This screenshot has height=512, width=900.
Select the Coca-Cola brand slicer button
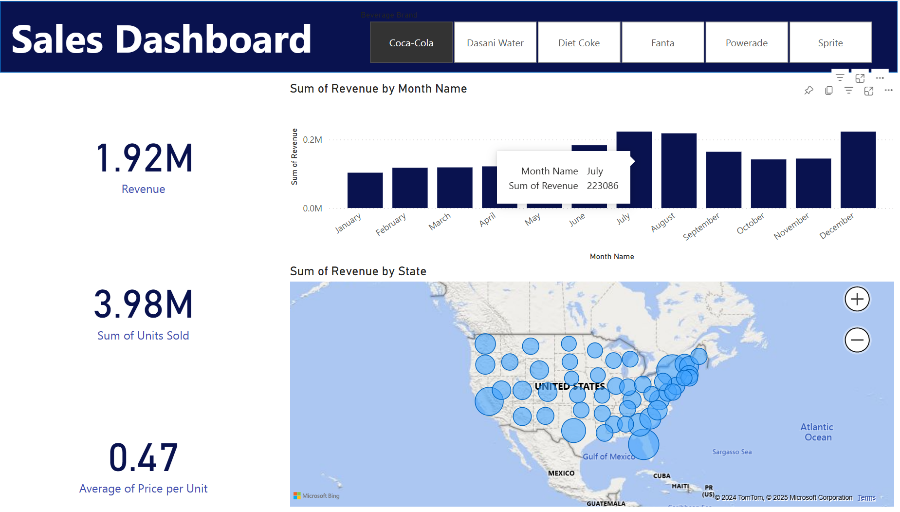pyautogui.click(x=412, y=42)
